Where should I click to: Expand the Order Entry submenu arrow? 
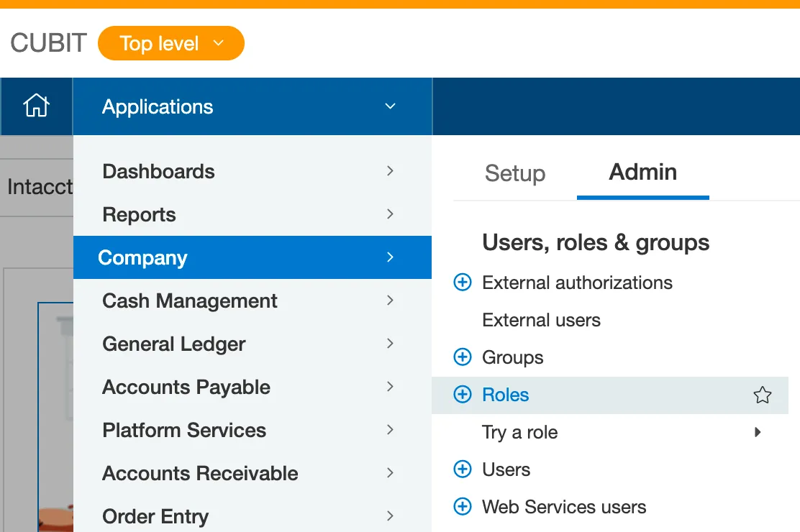(x=391, y=516)
